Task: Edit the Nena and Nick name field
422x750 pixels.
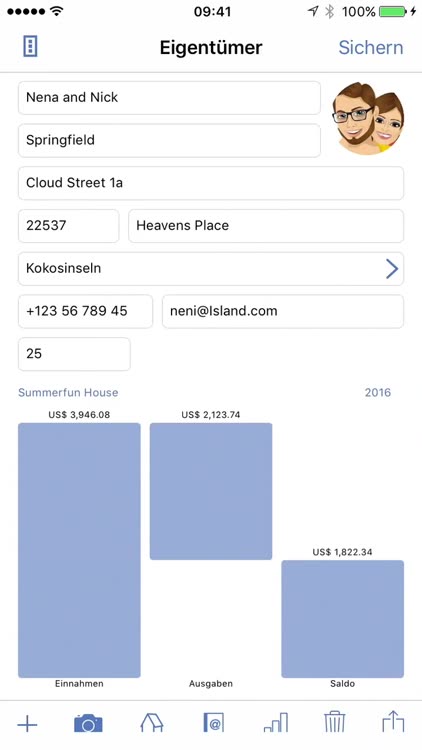Action: pos(169,98)
